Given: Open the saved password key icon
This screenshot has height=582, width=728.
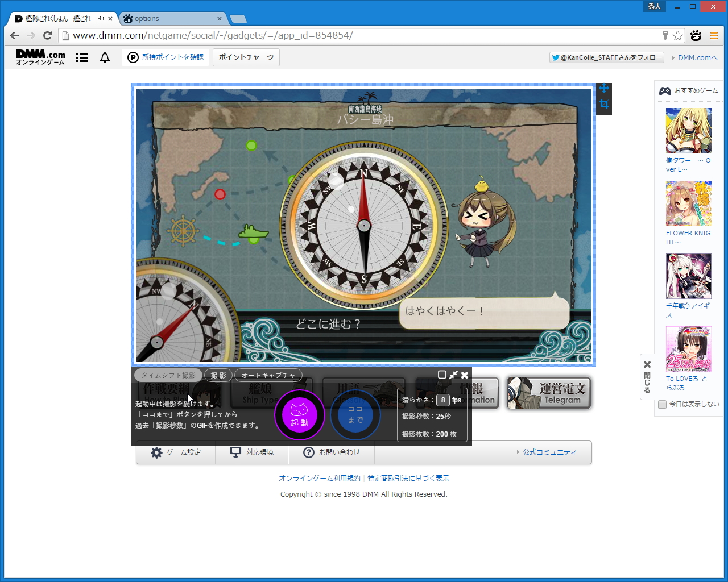Looking at the screenshot, I should [x=665, y=35].
